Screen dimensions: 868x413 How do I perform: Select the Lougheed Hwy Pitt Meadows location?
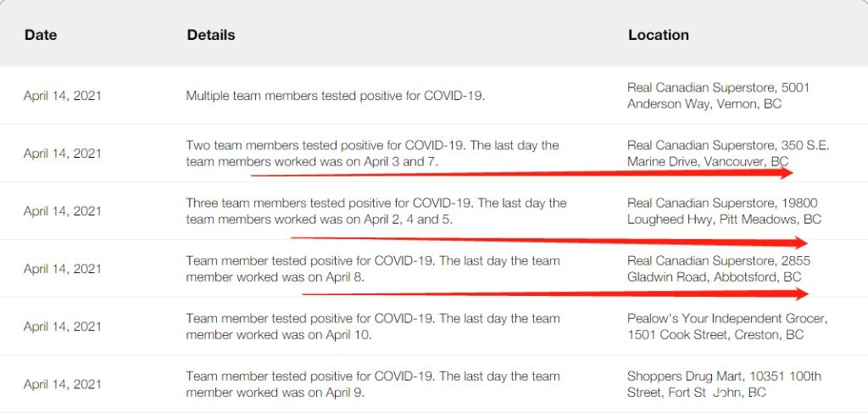pos(724,211)
